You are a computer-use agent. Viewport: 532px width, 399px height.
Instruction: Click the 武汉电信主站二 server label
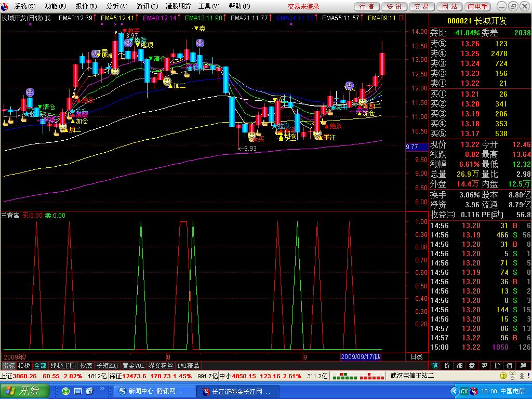point(412,376)
